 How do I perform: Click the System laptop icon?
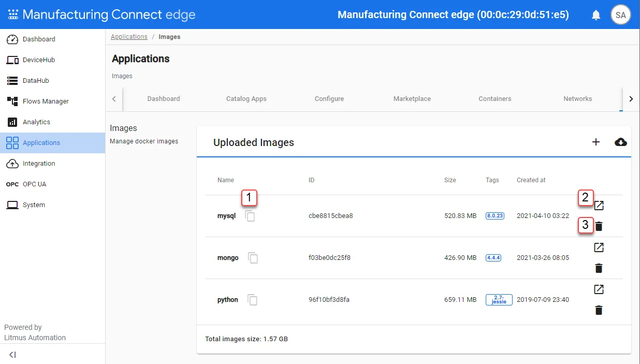click(x=12, y=205)
